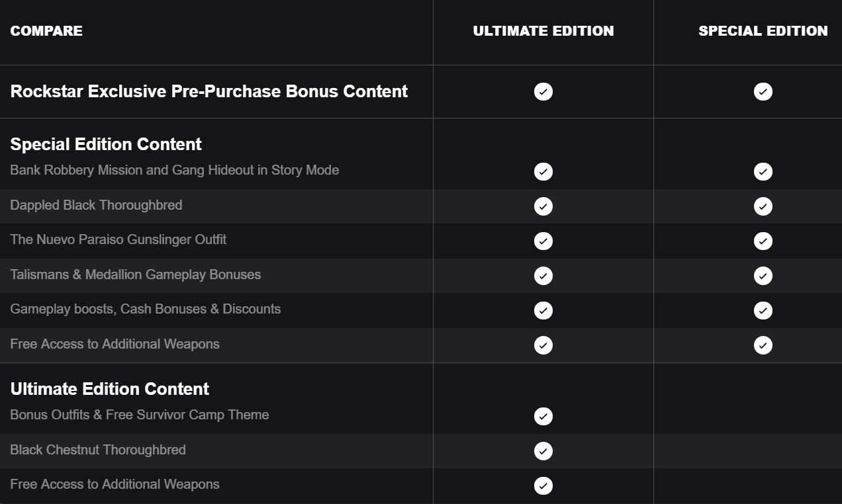Click the Ultimate Edition Content section heading
The width and height of the screenshot is (842, 504).
coord(110,389)
